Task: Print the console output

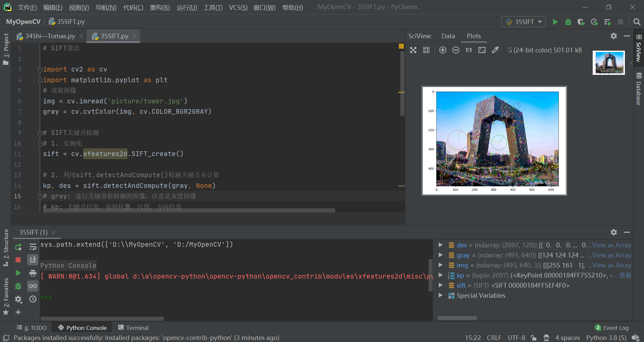Action: coord(33,273)
